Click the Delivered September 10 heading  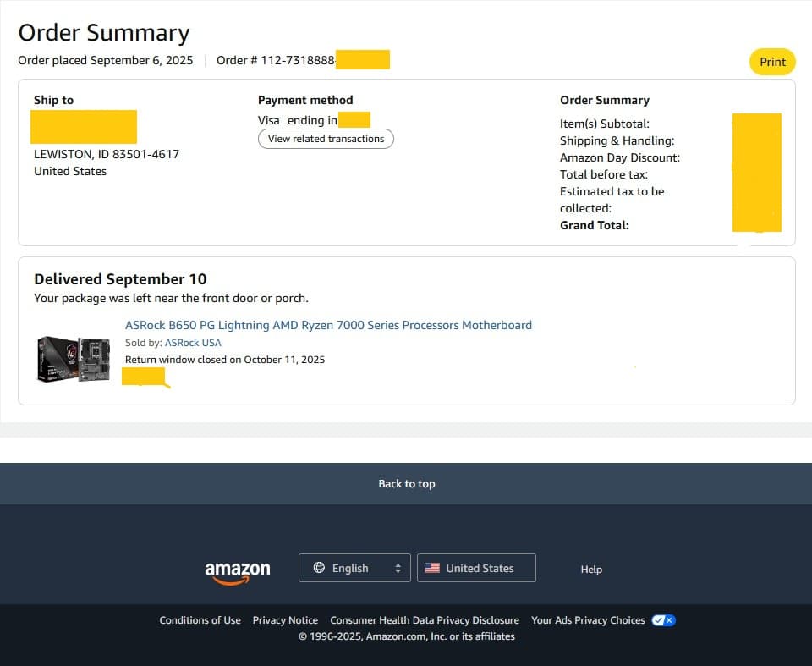[x=120, y=279]
